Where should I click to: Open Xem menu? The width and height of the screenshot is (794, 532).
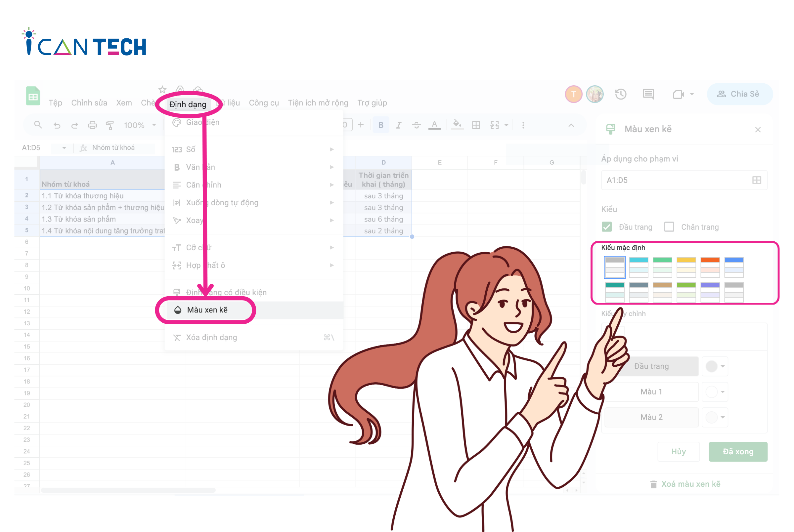[124, 103]
